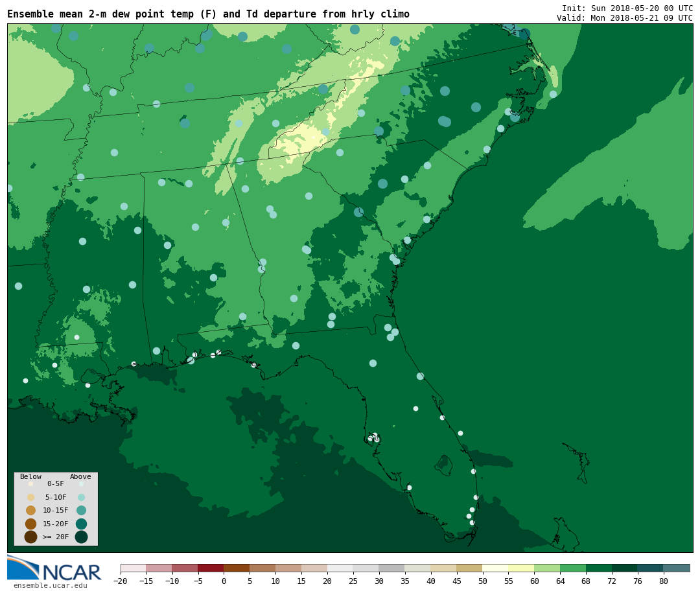700x593 pixels.
Task: Click the ">= 20F" legend label
Action: coord(56,537)
